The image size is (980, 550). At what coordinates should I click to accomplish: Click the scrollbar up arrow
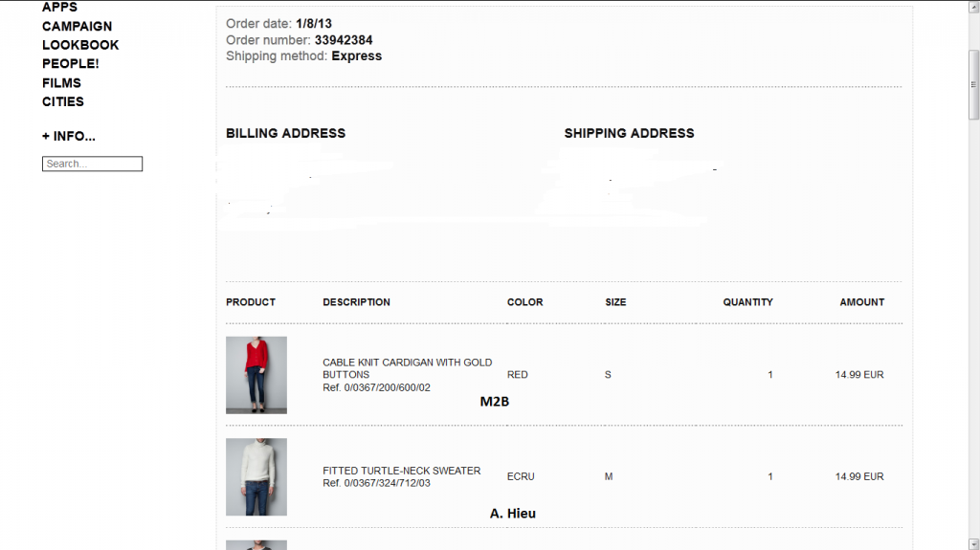point(972,8)
